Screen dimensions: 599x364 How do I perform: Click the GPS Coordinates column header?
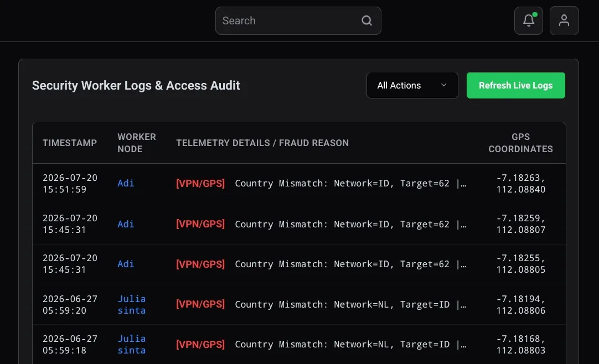coord(520,143)
